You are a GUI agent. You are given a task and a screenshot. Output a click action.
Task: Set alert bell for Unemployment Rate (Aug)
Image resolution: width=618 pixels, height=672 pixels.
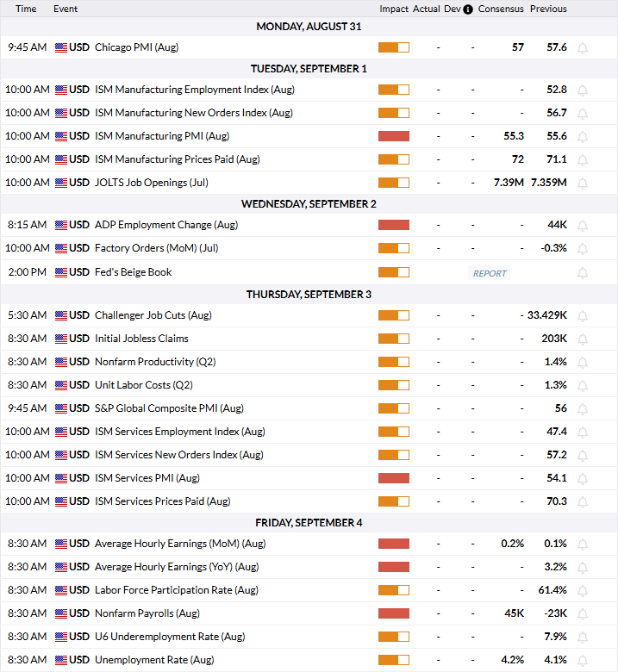(583, 661)
